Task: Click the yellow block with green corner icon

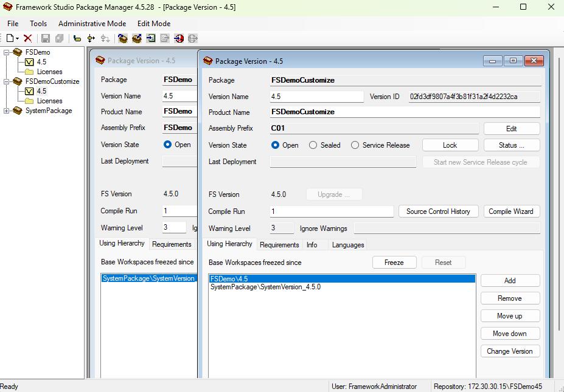Action: point(77,38)
